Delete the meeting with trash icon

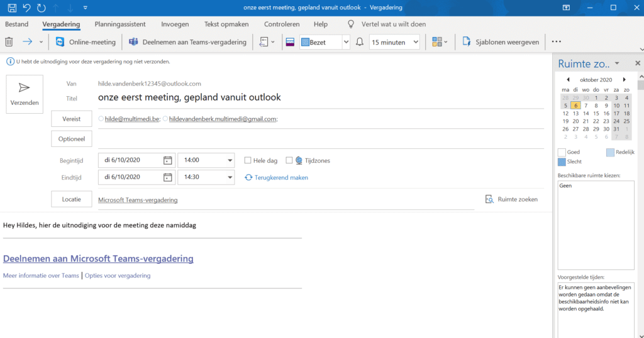pyautogui.click(x=9, y=42)
